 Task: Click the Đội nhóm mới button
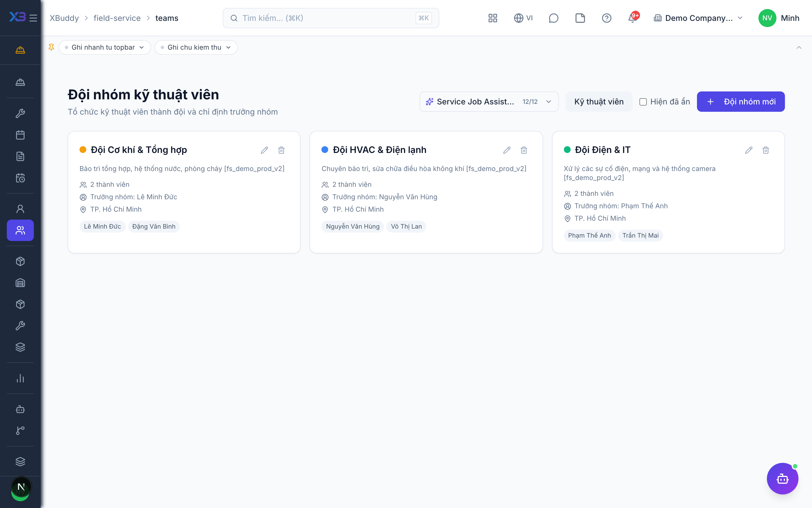pos(741,102)
